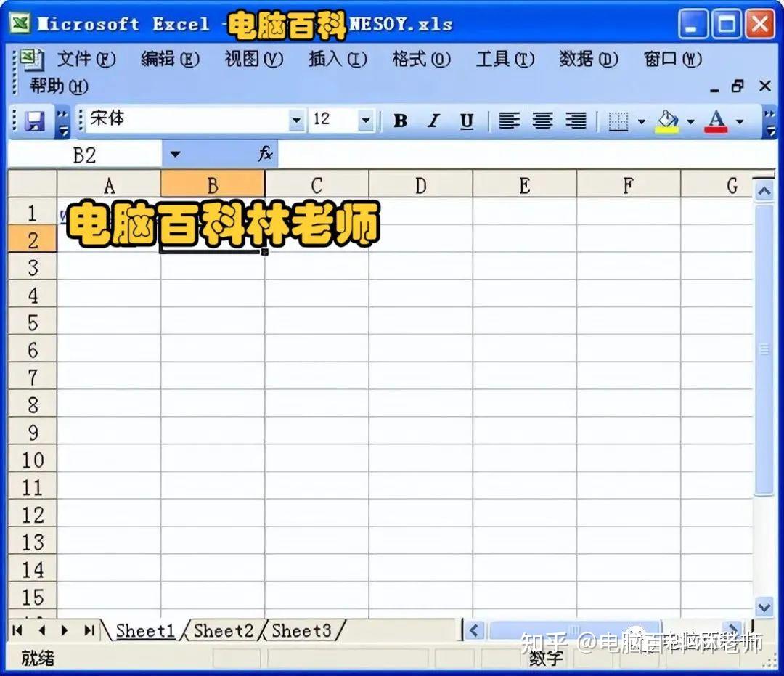Open the 帮助(H) menu
784x676 pixels.
59,86
